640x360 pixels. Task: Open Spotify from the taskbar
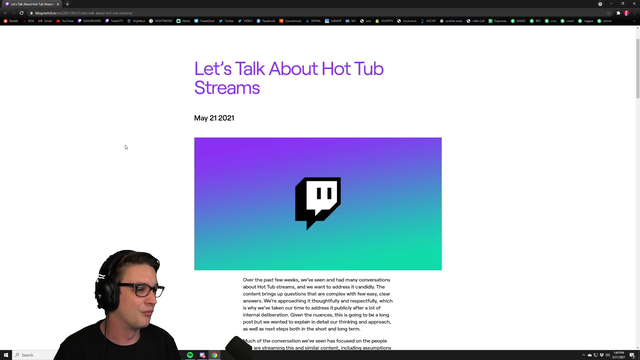pyautogui.click(x=190, y=355)
